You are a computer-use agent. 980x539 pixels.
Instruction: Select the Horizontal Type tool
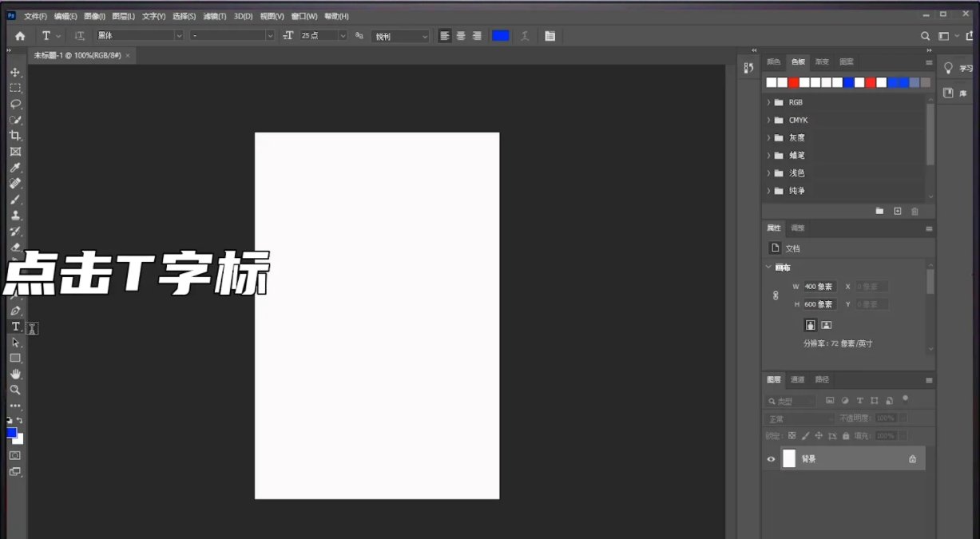(x=15, y=327)
